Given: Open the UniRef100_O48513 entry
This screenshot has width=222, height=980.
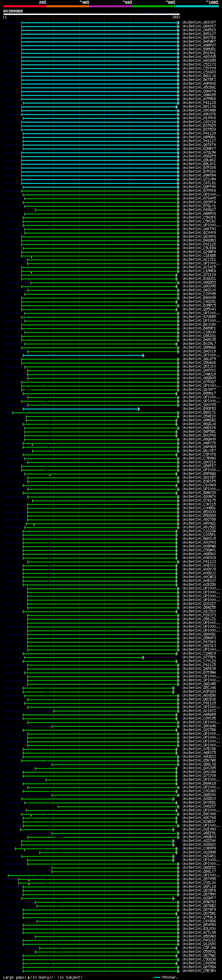Looking at the screenshot, I should point(199,30).
